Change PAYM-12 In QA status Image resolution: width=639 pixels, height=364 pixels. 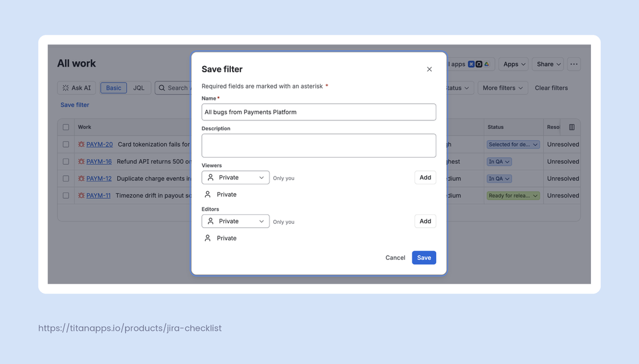click(x=499, y=179)
